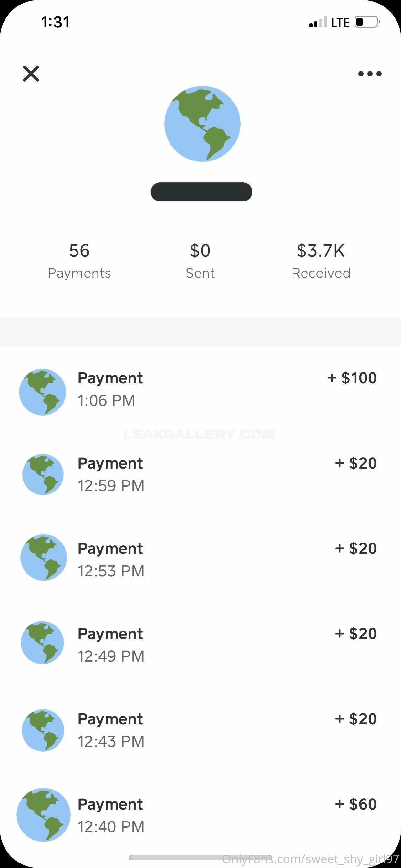Tap the globe icon beside the $60 payment
This screenshot has height=868, width=401.
click(x=44, y=814)
